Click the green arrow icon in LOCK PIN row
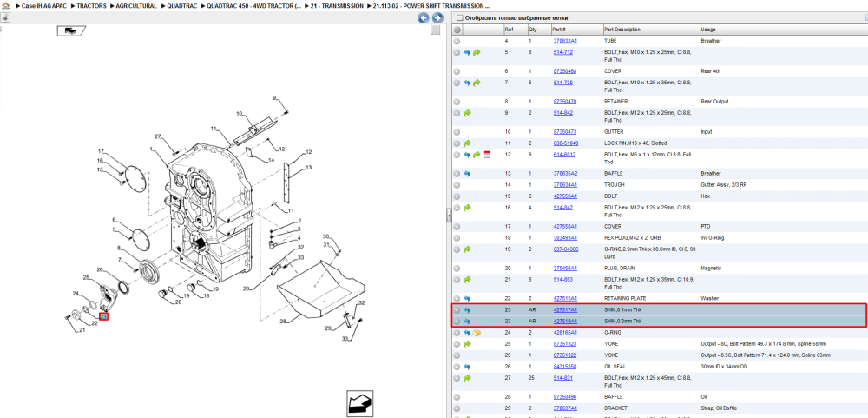Viewport: 868px width, 418px height. point(467,143)
